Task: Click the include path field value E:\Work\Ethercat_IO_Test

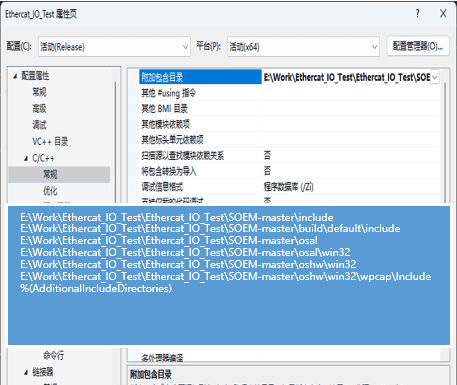Action: click(347, 77)
